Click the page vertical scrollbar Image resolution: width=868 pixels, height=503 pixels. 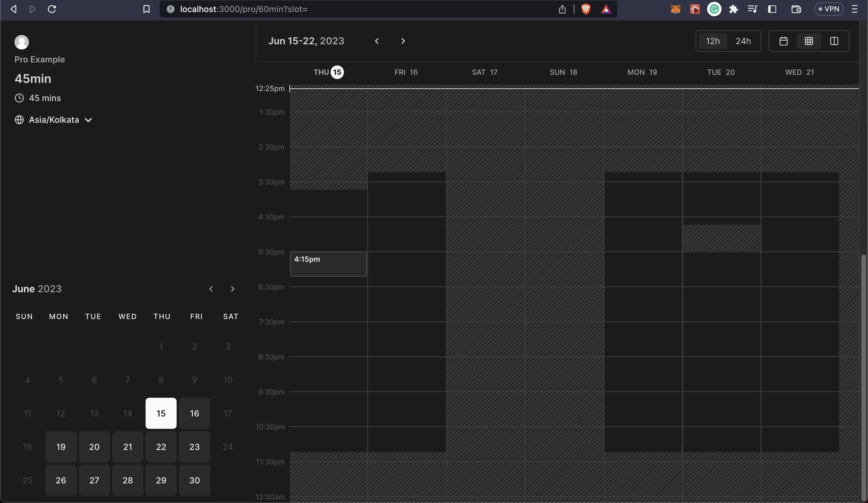(863, 377)
